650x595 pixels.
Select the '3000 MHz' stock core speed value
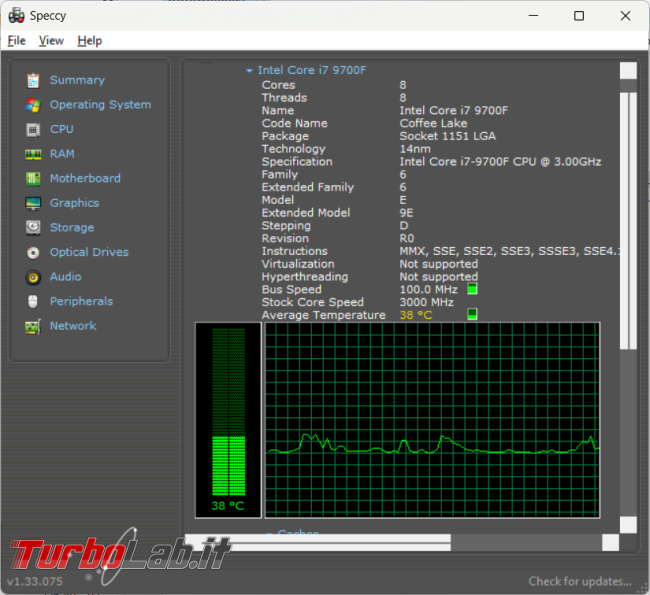pos(427,302)
